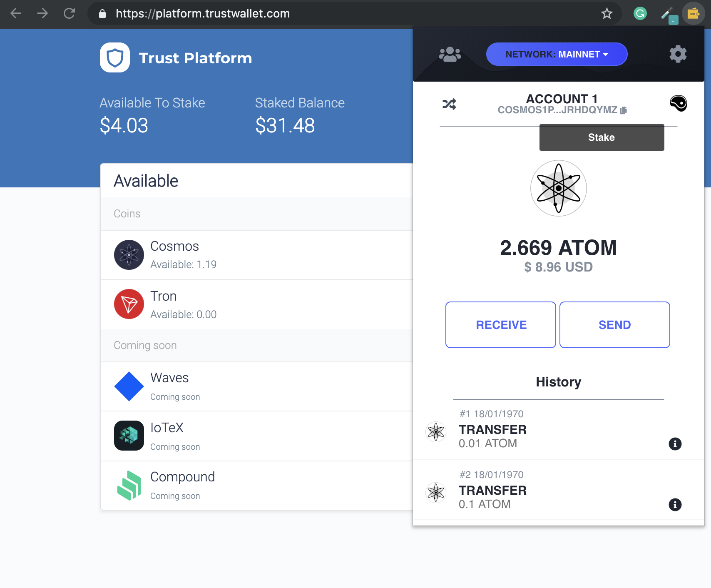Click the Tron coin icon
Image resolution: width=711 pixels, height=588 pixels.
129,304
